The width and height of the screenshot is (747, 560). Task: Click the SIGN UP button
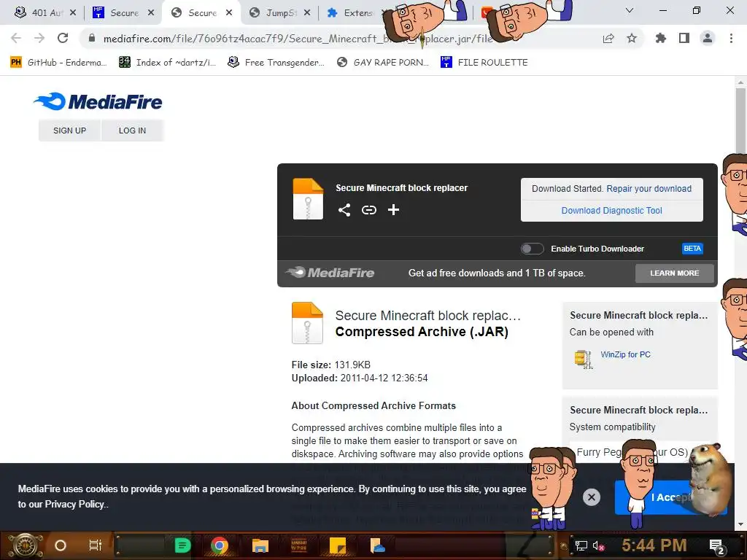pos(69,131)
